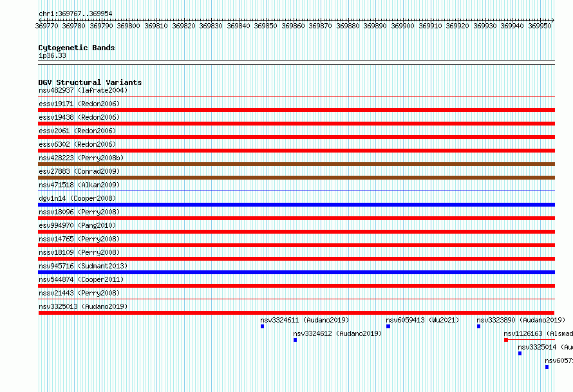The image size is (573, 392).
Task: Open nsv544874 (Cooper2011) variant label
Action: click(81, 279)
